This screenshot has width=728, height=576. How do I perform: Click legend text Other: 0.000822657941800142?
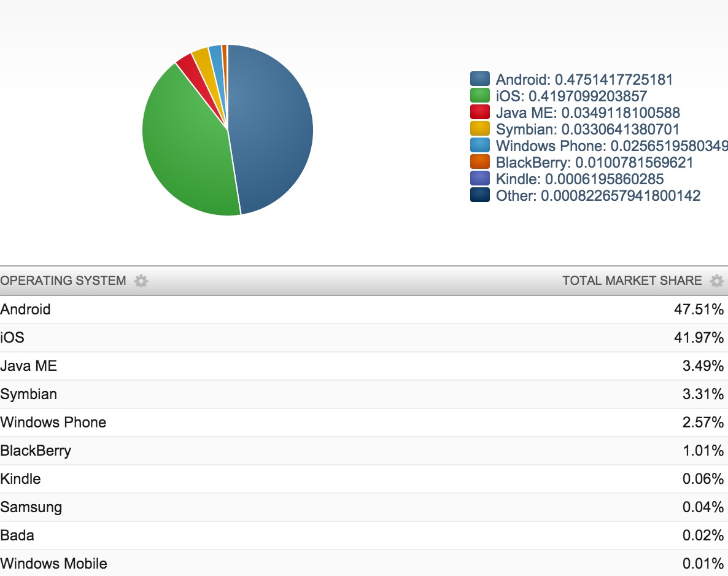tap(598, 195)
